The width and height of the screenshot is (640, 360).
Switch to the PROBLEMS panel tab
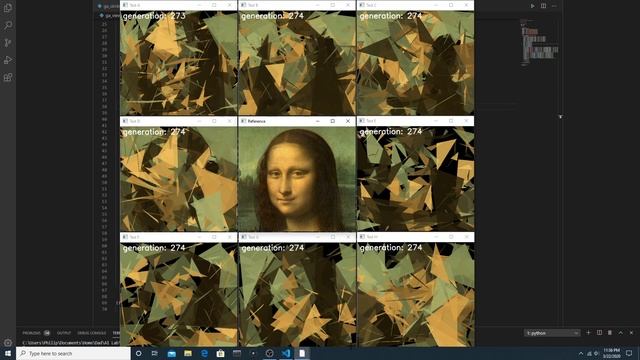pyautogui.click(x=31, y=333)
